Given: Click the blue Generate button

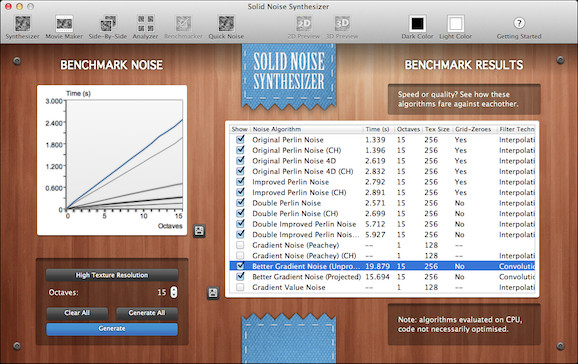Looking at the screenshot, I should [x=112, y=329].
